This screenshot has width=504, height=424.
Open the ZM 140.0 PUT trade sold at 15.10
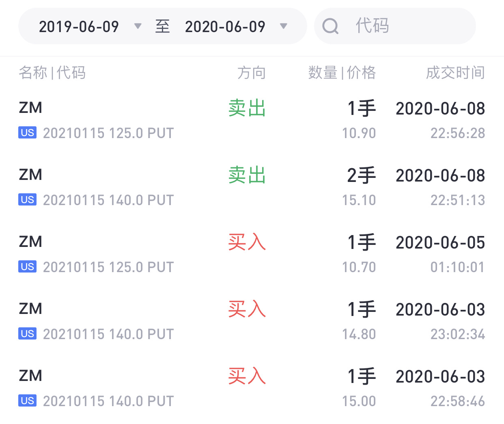coord(252,187)
